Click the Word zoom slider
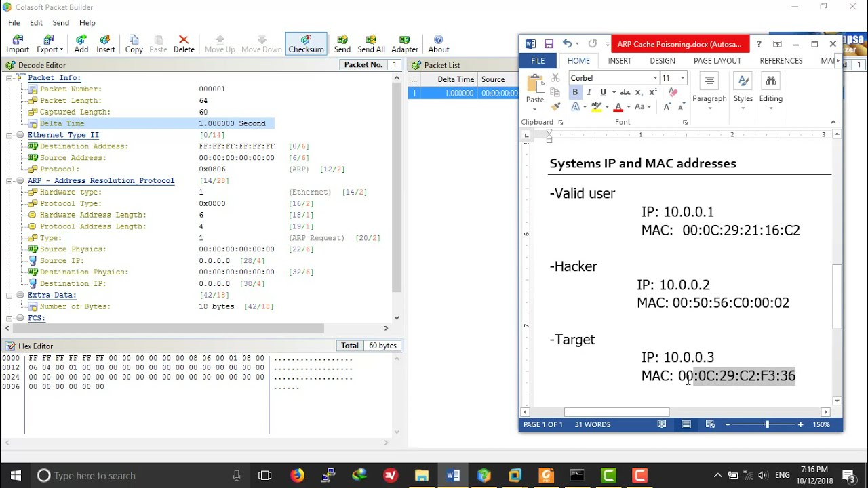Image resolution: width=868 pixels, height=488 pixels. [x=766, y=424]
